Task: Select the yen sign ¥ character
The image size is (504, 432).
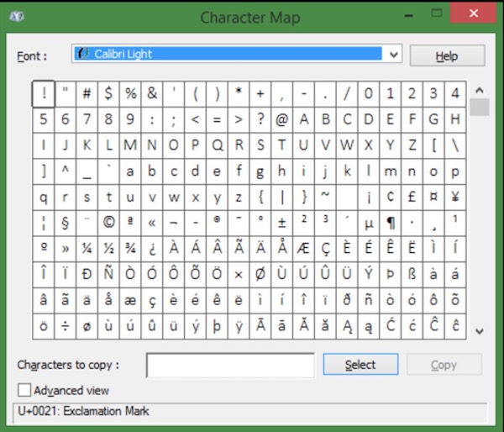Action: pyautogui.click(x=455, y=197)
